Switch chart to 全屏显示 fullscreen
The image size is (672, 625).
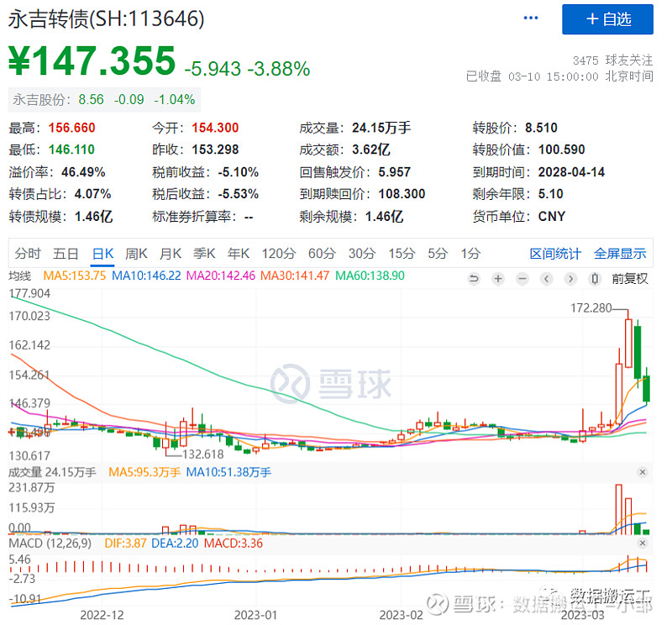(x=620, y=254)
